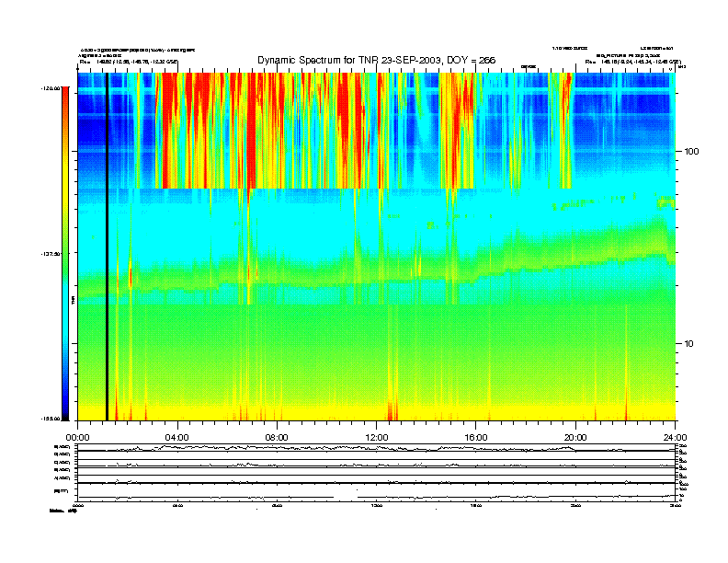Click the '16:00' time axis label

[476, 438]
